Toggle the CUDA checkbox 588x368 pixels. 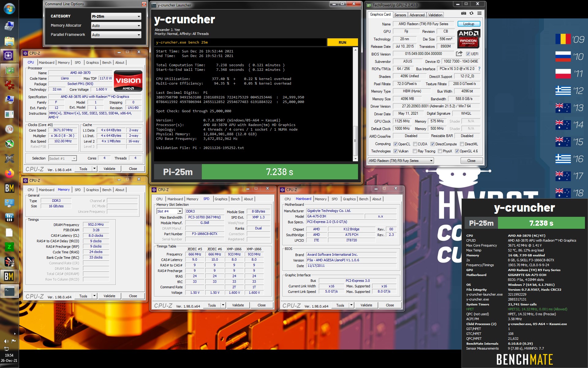[415, 144]
